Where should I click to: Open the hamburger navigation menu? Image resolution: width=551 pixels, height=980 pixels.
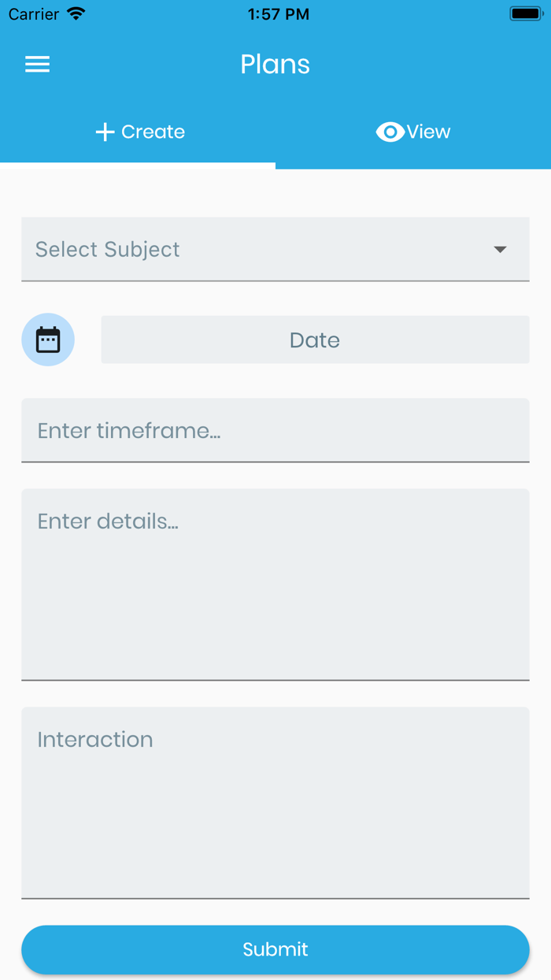pyautogui.click(x=37, y=64)
